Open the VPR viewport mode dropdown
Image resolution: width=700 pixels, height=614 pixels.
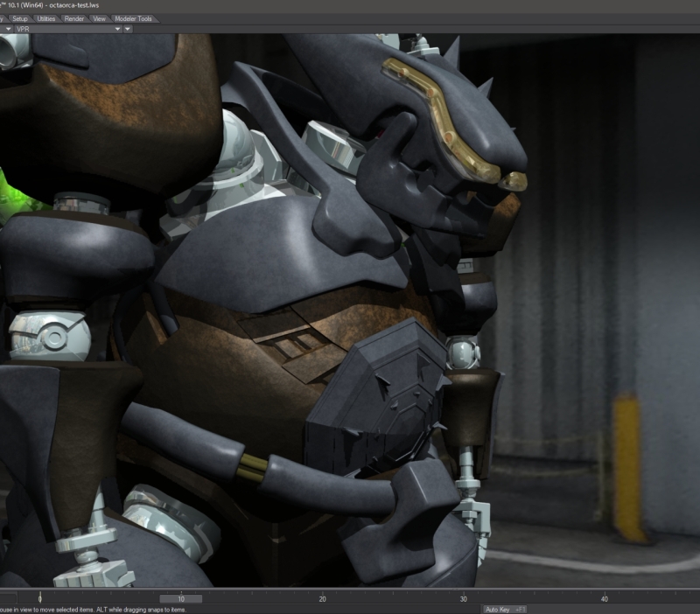click(x=66, y=29)
